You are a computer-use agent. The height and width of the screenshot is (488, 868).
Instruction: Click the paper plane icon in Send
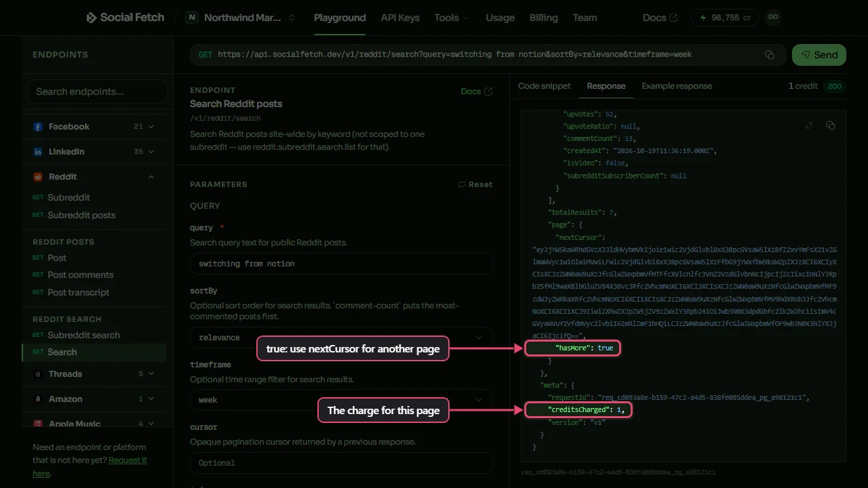pyautogui.click(x=806, y=55)
